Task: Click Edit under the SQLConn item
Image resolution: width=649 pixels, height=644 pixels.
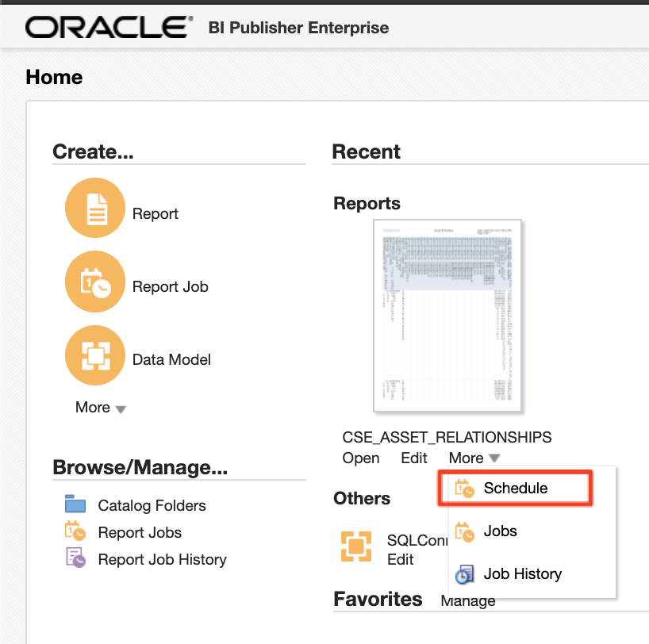Action: click(x=400, y=559)
